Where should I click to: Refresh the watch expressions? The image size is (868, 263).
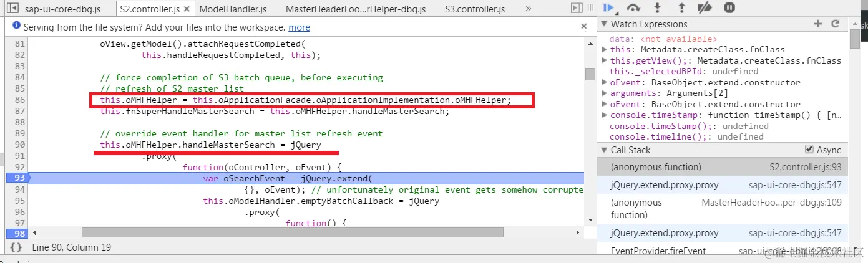tap(836, 24)
